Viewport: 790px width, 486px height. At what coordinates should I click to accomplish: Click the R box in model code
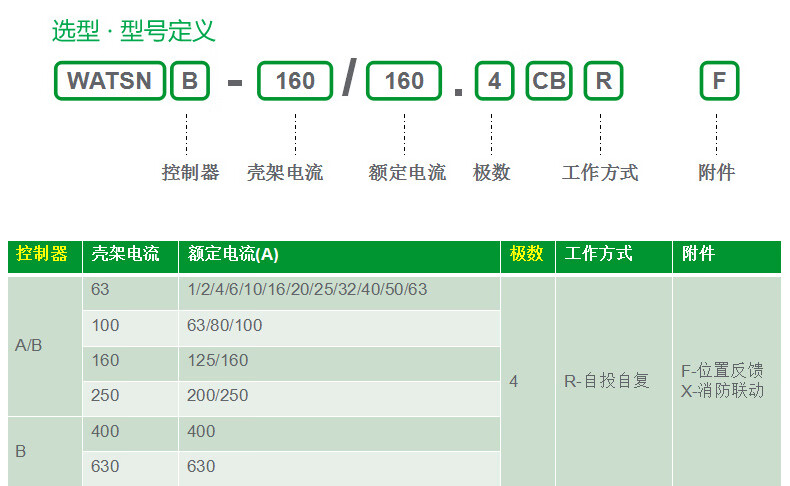coord(603,81)
